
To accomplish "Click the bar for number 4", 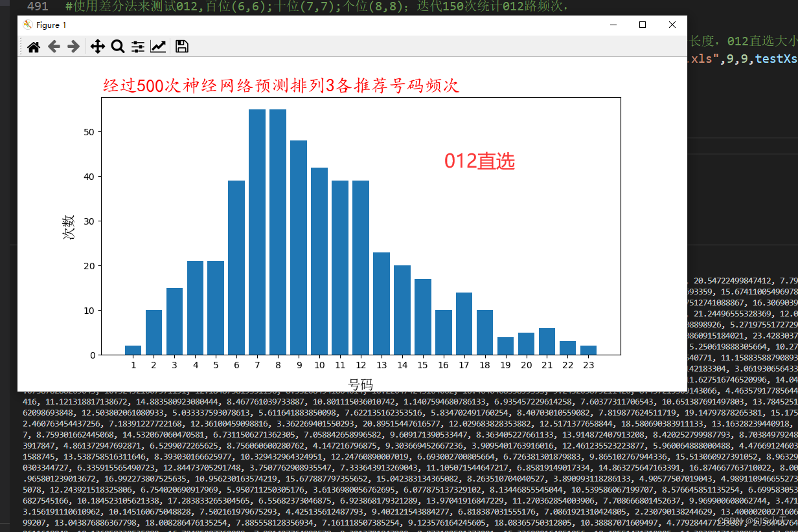I will 195,308.
